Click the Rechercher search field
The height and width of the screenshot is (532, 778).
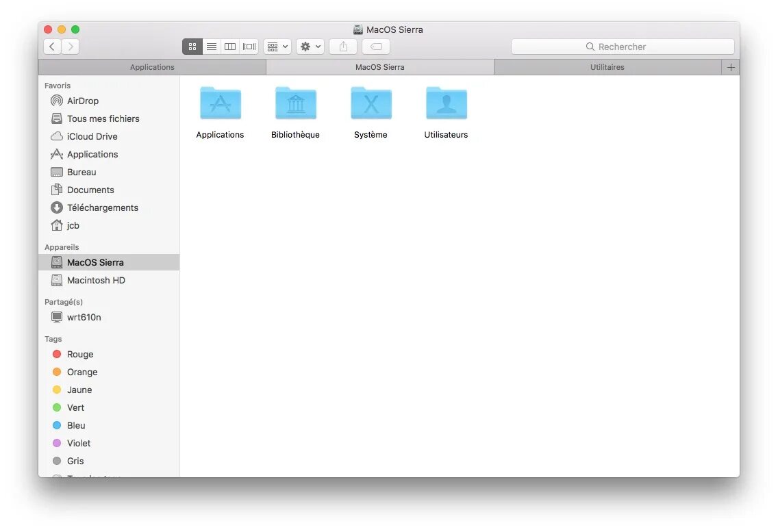[x=623, y=47]
